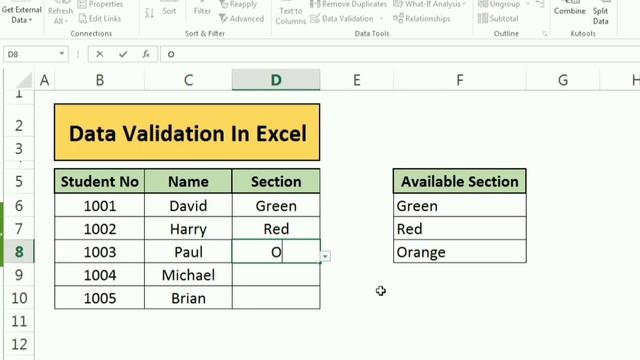Select column D header

click(x=276, y=80)
